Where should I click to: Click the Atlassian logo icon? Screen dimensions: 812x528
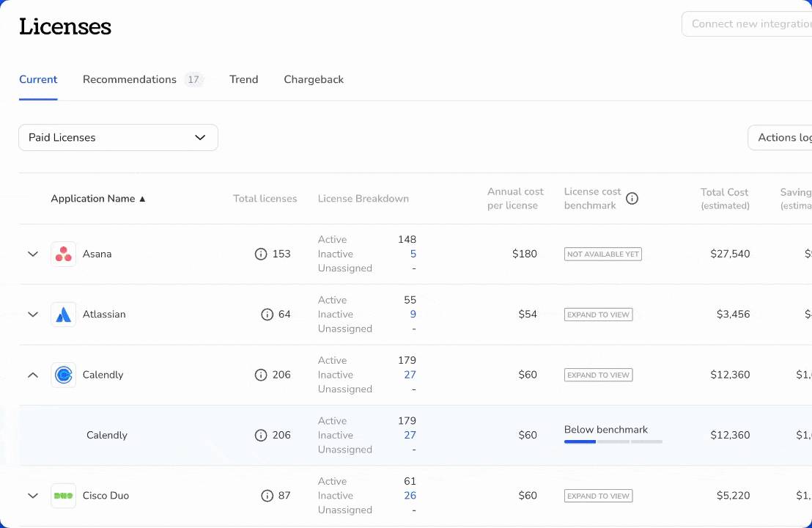tap(63, 315)
